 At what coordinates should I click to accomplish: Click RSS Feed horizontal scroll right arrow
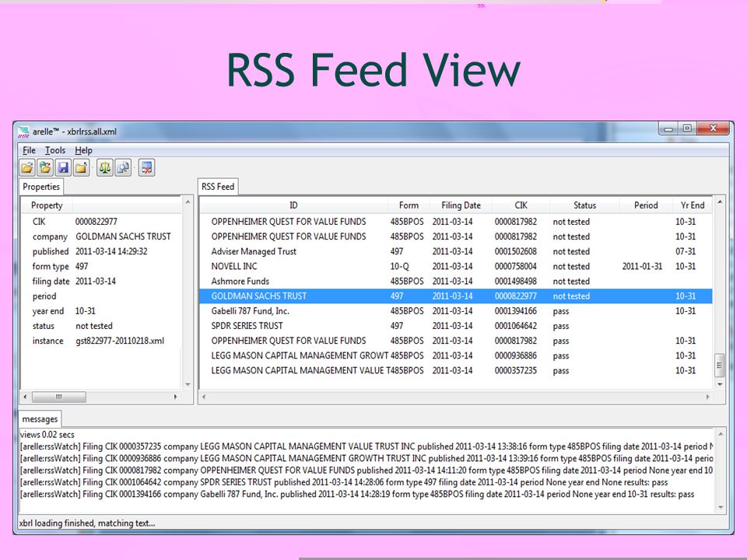click(x=707, y=397)
